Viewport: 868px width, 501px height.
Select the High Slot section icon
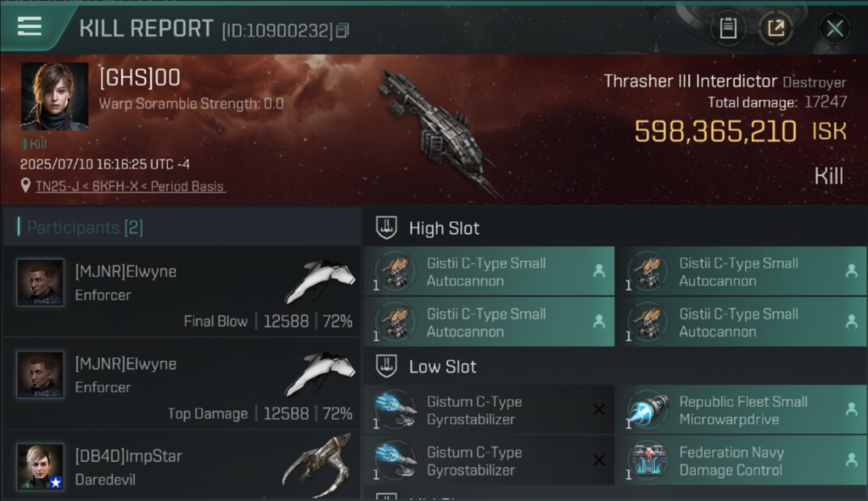pyautogui.click(x=387, y=228)
